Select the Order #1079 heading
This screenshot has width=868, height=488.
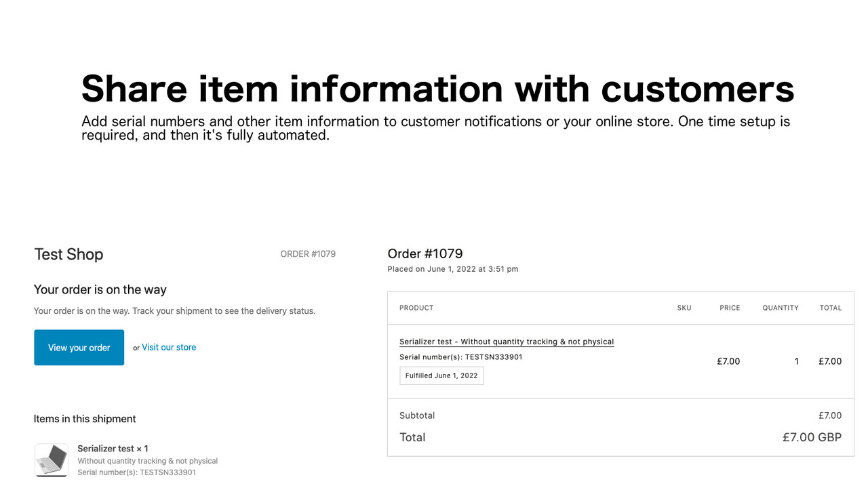coord(425,253)
